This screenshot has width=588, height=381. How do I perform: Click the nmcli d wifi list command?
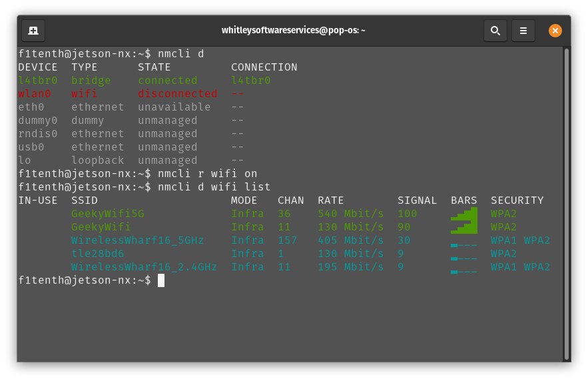point(214,187)
